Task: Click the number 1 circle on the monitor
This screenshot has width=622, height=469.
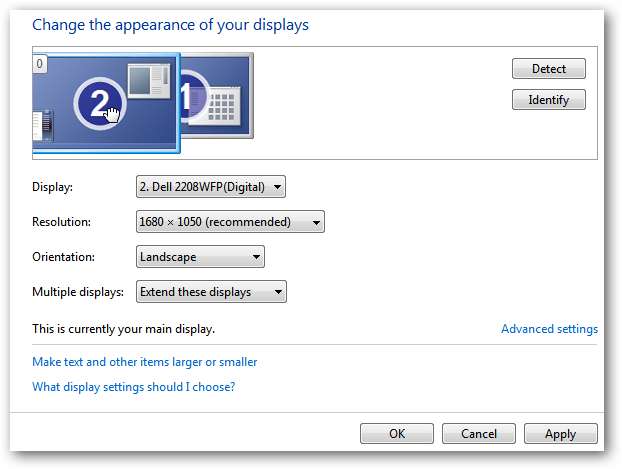Action: pyautogui.click(x=188, y=99)
